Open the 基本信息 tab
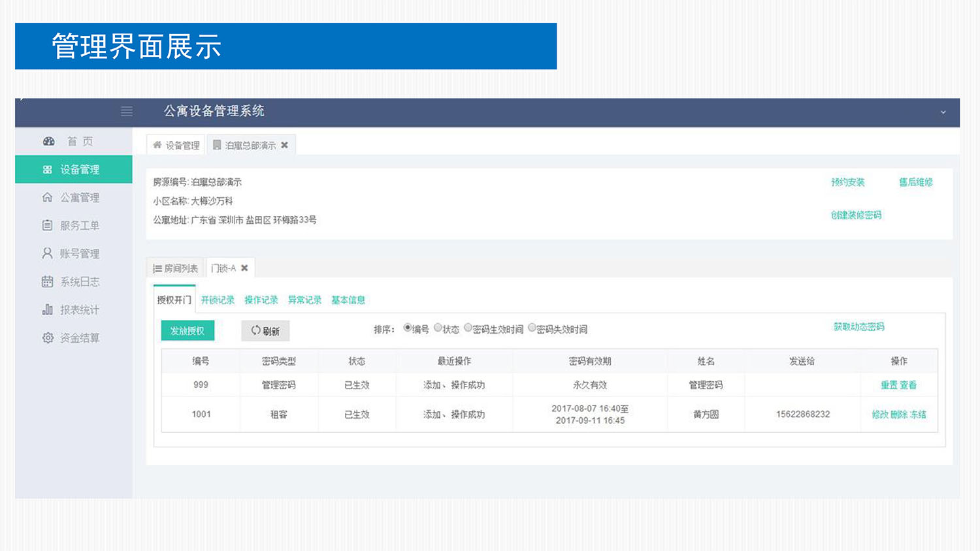Image resolution: width=980 pixels, height=551 pixels. coord(348,299)
